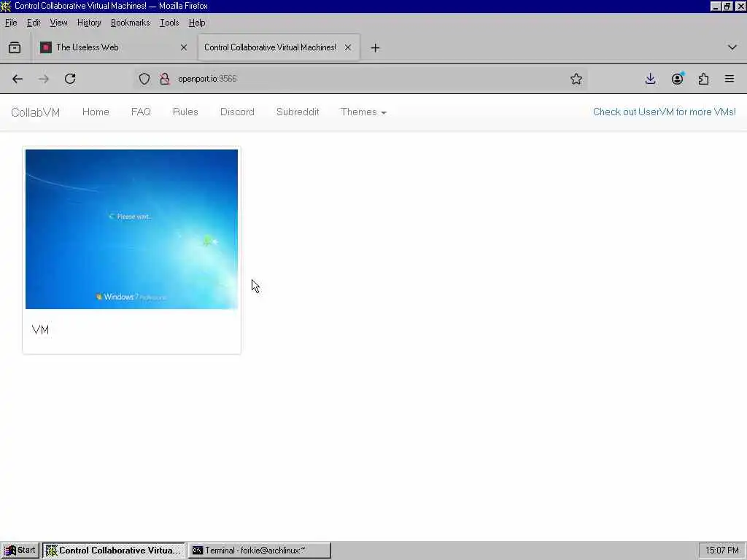The height and width of the screenshot is (560, 747).
Task: Close the Control Collaborative Virtual Machines tab
Action: 348,47
